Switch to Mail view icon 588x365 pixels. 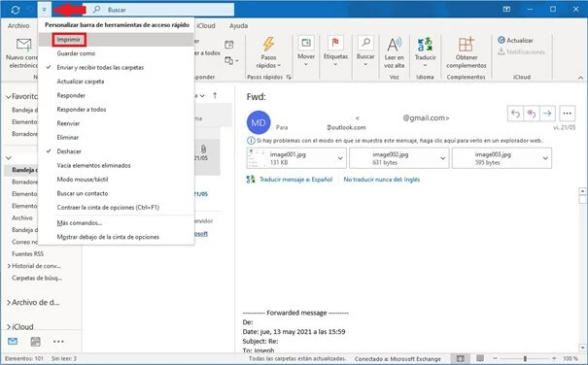pos(13,341)
